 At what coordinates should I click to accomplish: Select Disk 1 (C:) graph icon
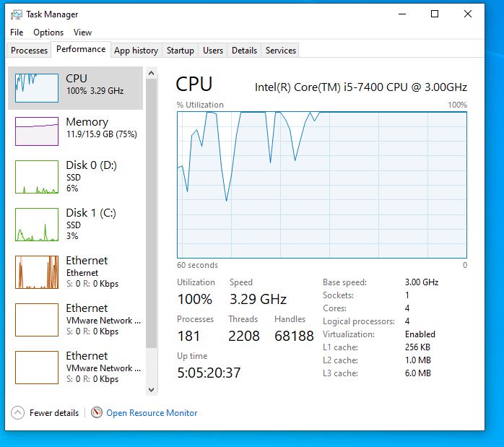[37, 225]
